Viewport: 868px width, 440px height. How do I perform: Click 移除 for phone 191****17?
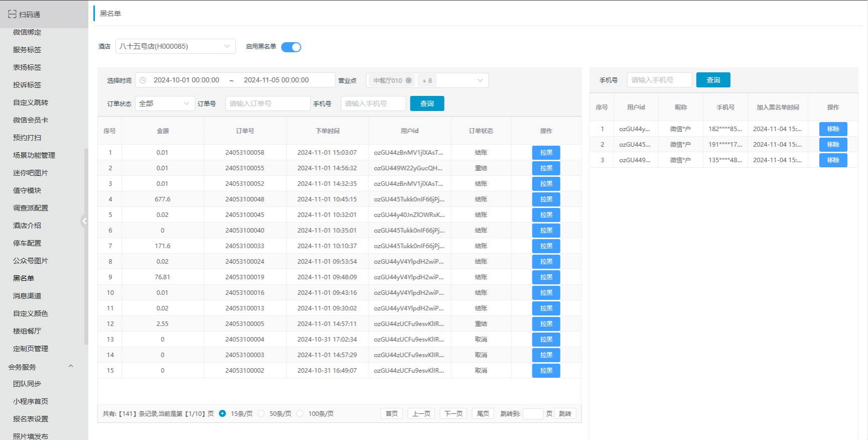[x=833, y=145]
